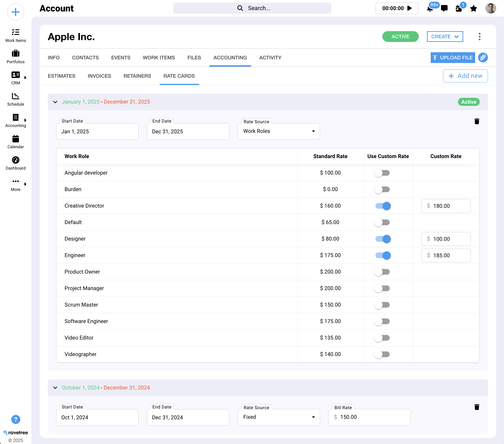Click the favorites star icon
Viewport: 504px width, 444px height.
pyautogui.click(x=473, y=9)
